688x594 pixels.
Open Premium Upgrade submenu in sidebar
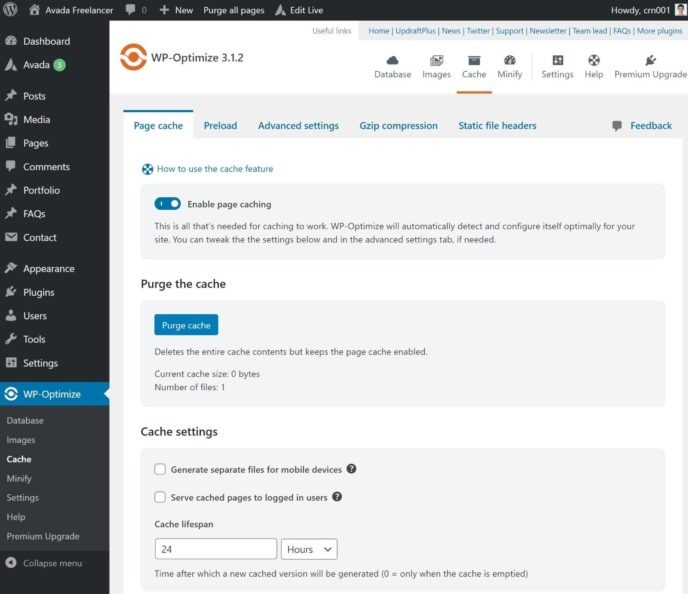43,536
